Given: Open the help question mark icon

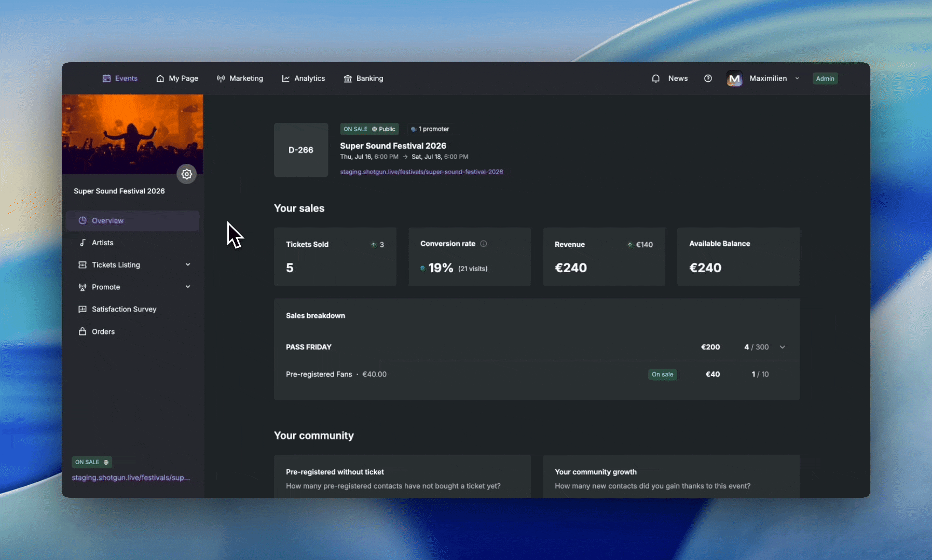Looking at the screenshot, I should point(708,78).
